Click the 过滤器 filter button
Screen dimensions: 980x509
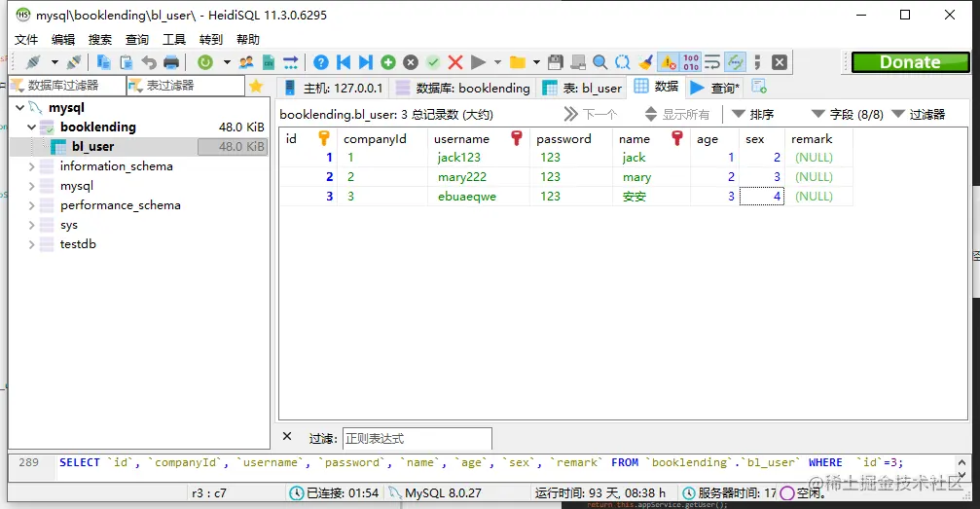tap(918, 115)
